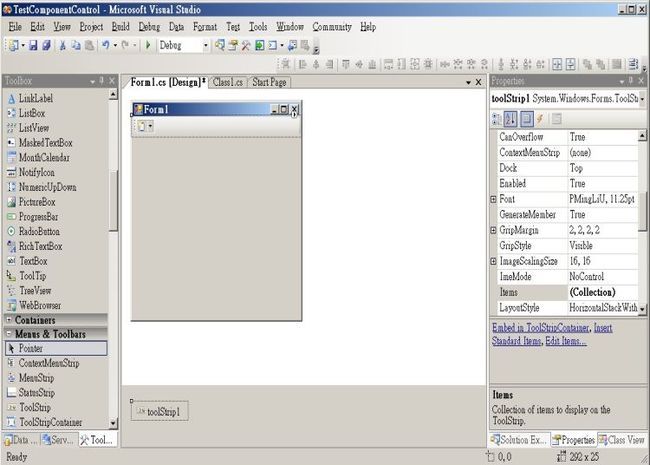Expand the GripMargin property row
This screenshot has height=465, width=650.
493,230
